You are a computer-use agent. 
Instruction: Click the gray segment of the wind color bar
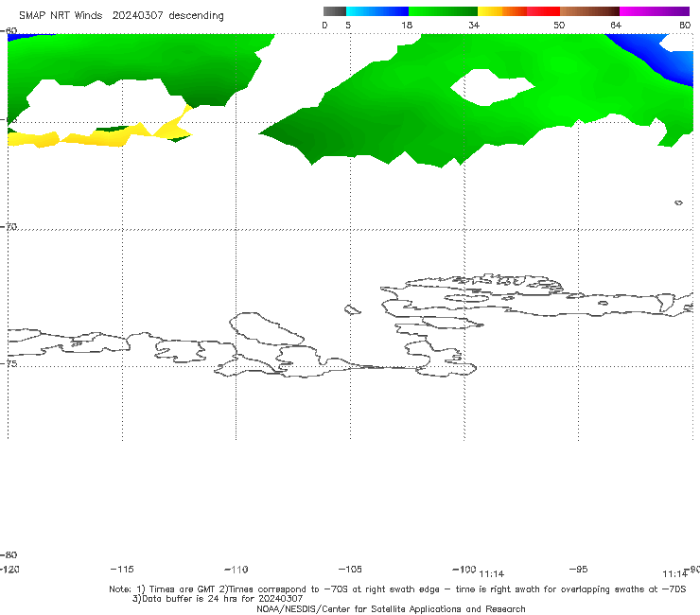pos(335,11)
